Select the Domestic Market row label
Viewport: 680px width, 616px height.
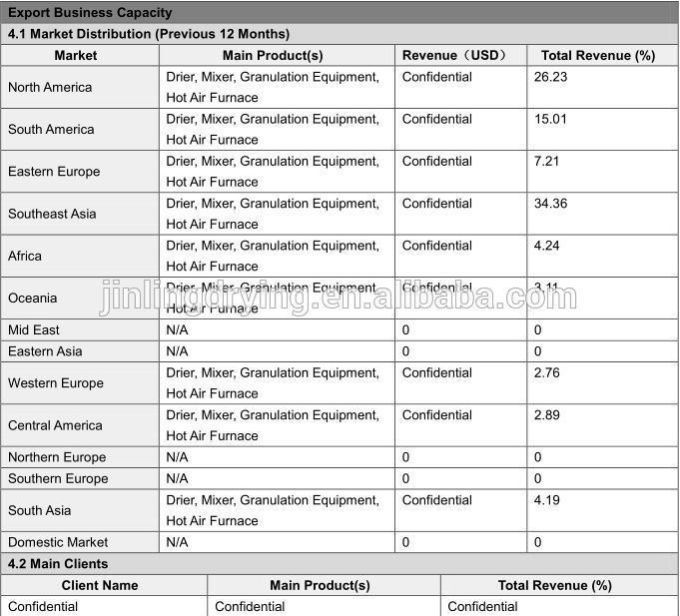click(x=58, y=542)
